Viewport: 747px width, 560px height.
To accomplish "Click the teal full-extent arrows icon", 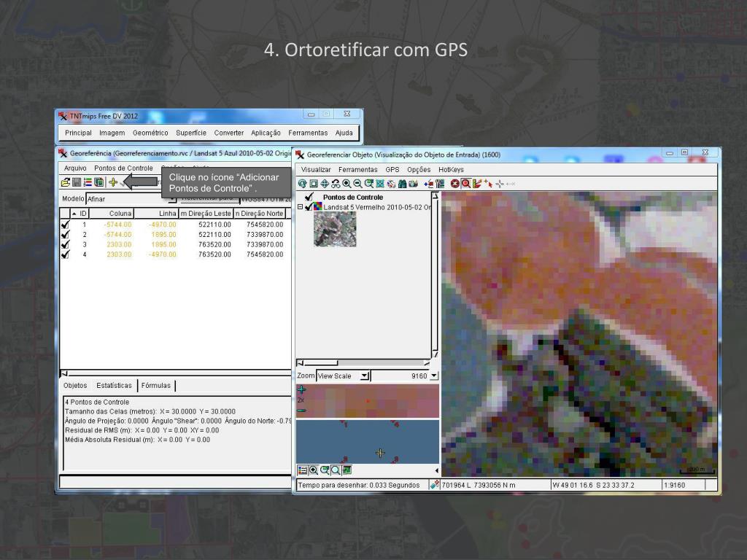I will click(379, 184).
